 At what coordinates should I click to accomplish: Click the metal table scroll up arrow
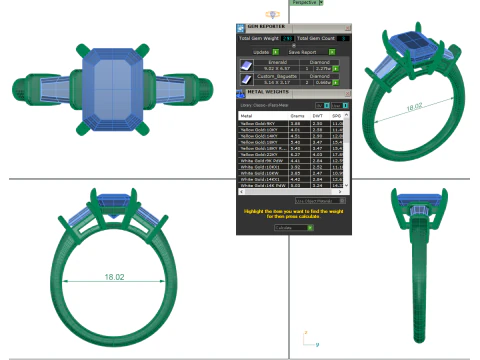(x=346, y=115)
